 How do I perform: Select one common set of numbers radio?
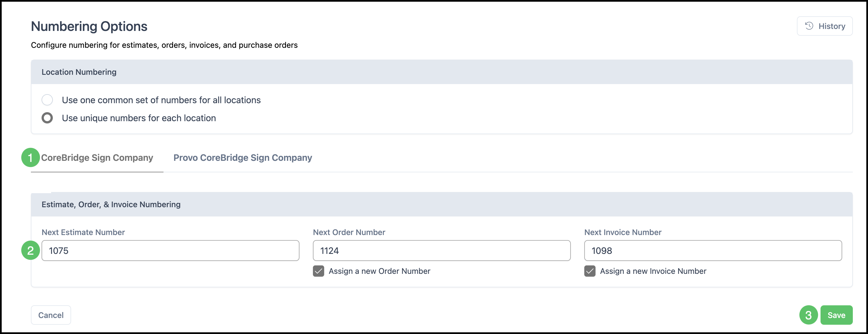47,100
